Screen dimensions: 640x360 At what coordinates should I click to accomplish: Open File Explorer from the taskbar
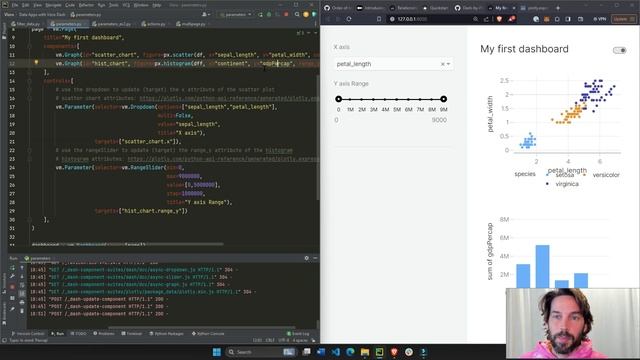pos(365,352)
